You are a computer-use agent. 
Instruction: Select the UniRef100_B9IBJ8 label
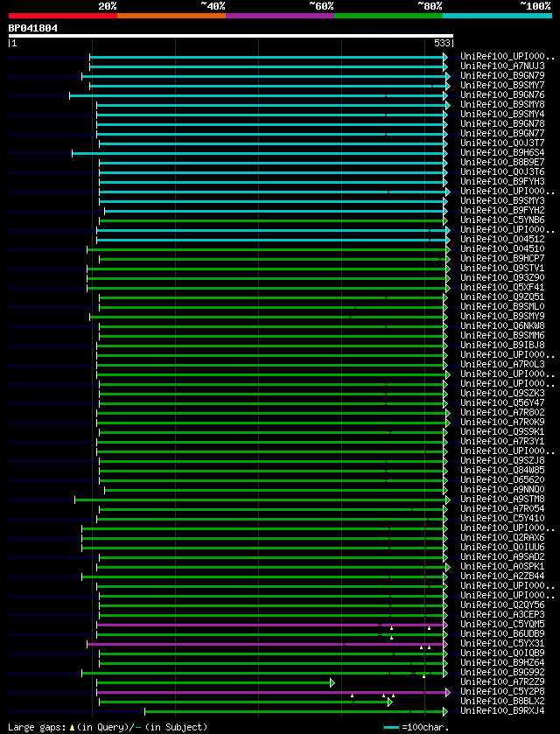[502, 345]
